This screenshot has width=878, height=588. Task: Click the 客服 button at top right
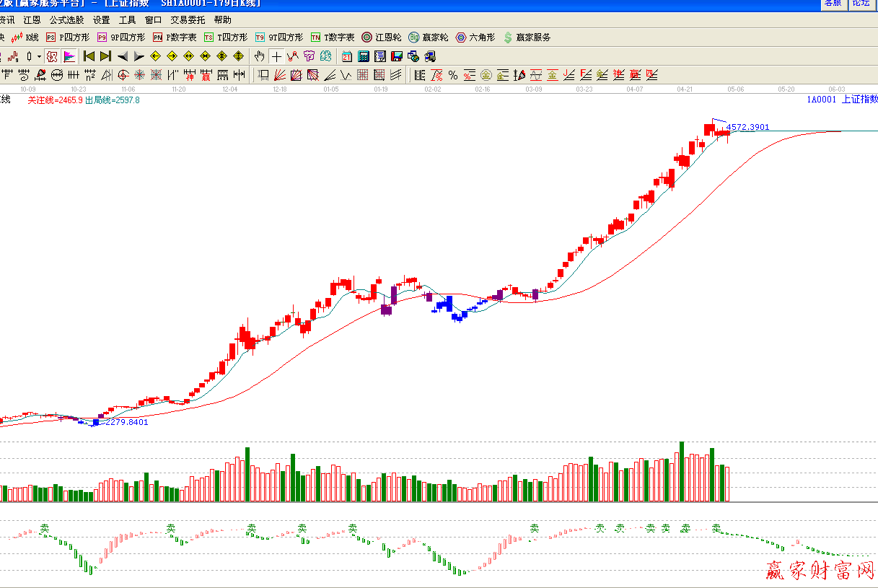coord(832,3)
